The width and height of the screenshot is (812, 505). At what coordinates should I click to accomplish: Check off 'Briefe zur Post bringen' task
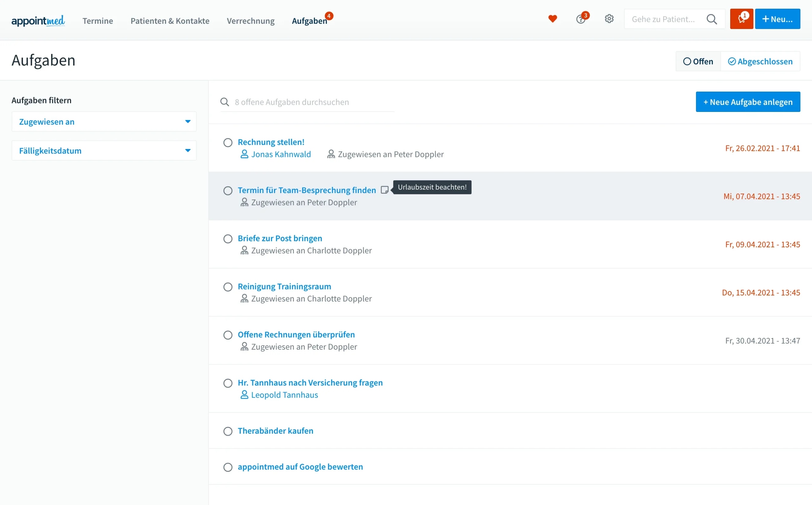click(x=228, y=239)
